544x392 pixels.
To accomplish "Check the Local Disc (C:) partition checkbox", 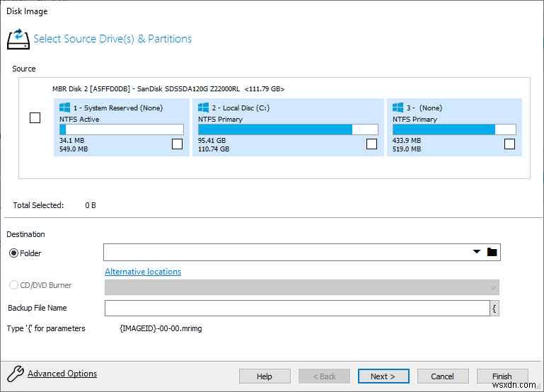I will pyautogui.click(x=371, y=144).
